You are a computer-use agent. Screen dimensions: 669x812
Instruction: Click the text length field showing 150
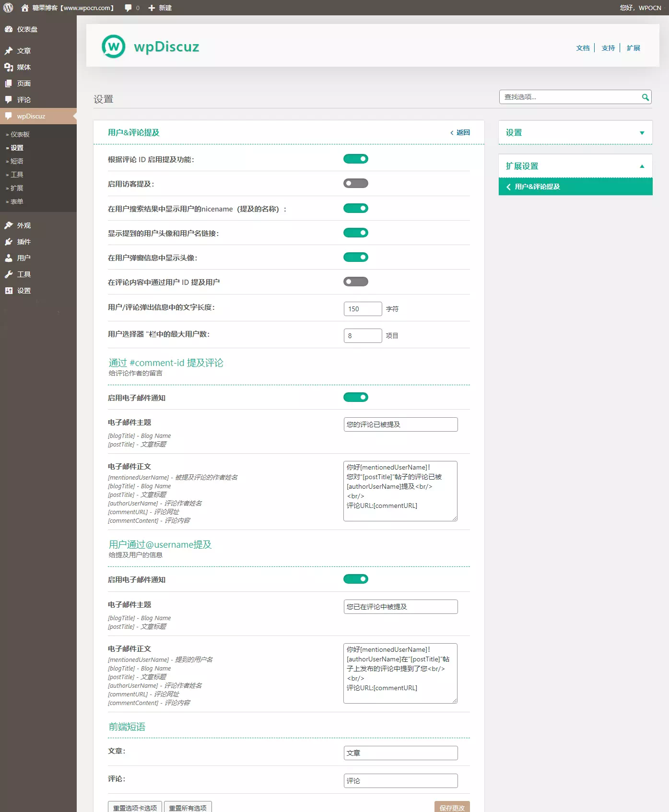[x=363, y=309]
